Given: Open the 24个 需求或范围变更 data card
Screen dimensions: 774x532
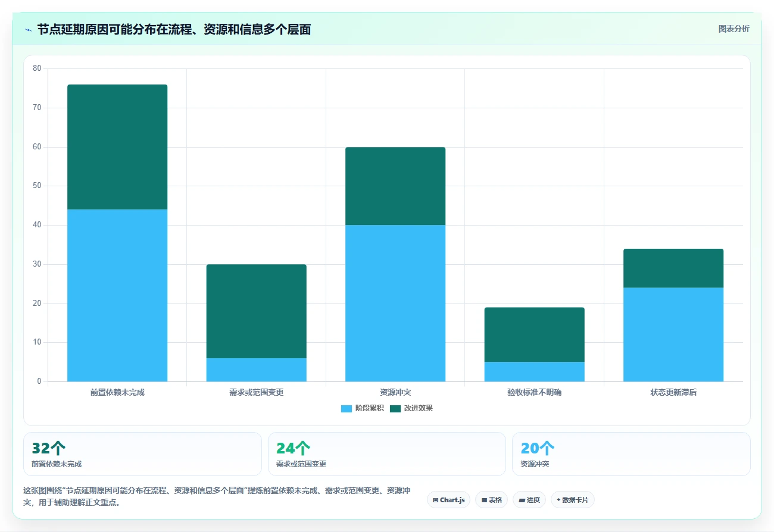Looking at the screenshot, I should click(x=387, y=454).
